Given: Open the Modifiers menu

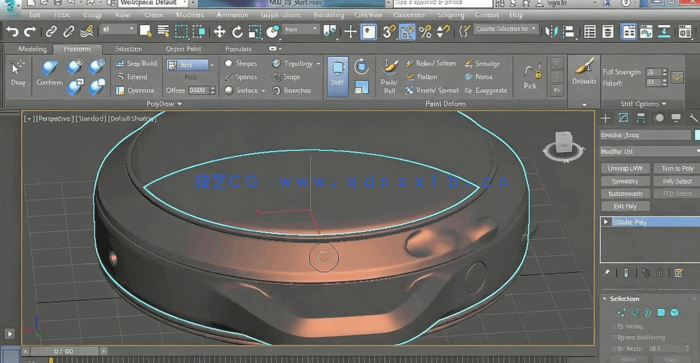Looking at the screenshot, I should coord(190,15).
